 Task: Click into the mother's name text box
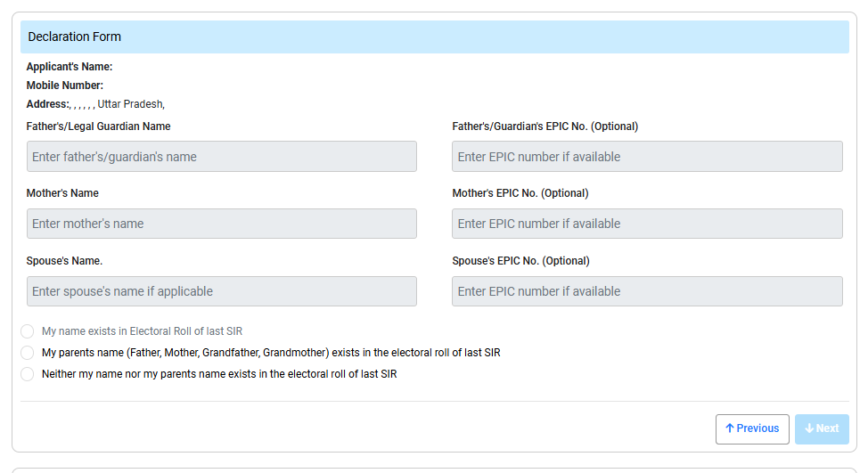pos(221,224)
